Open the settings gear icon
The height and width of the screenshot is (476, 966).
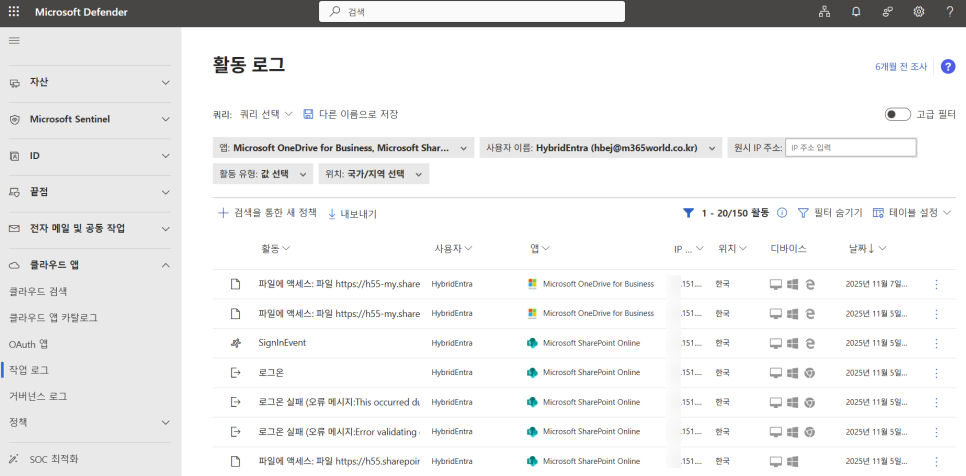[x=919, y=12]
